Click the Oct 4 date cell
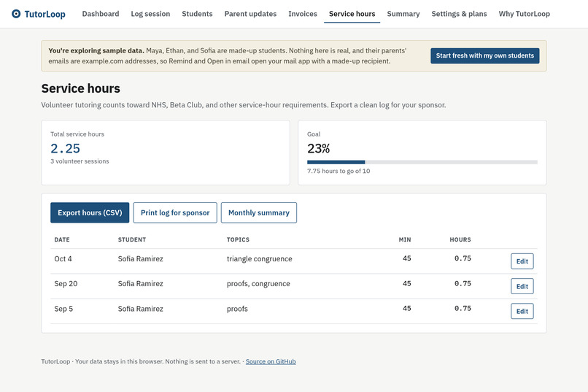The height and width of the screenshot is (392, 588). tap(63, 259)
